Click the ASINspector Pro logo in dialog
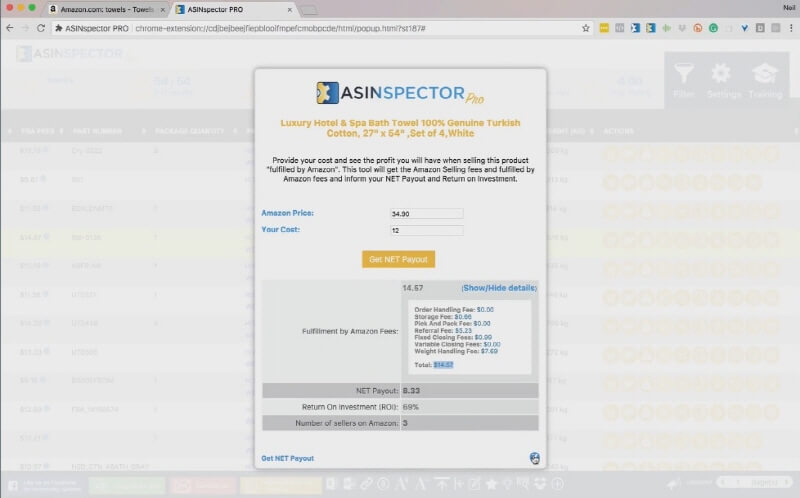Image resolution: width=800 pixels, height=498 pixels. pyautogui.click(x=401, y=93)
